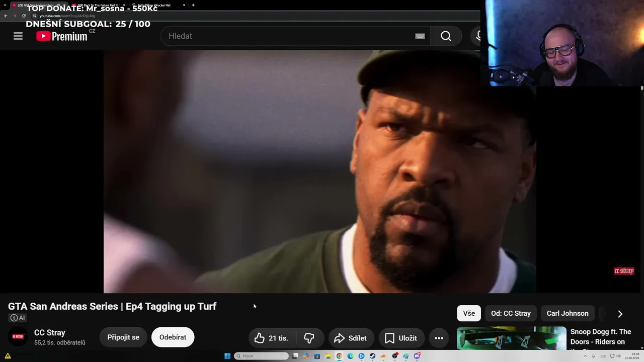The width and height of the screenshot is (644, 362).
Task: Close the Trucker Hat tab
Action: [184, 5]
